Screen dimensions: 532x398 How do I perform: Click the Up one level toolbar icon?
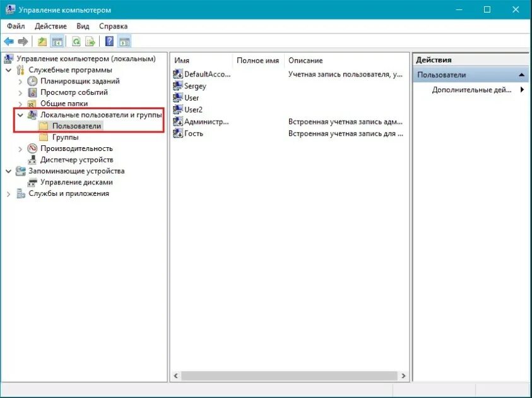tap(42, 42)
